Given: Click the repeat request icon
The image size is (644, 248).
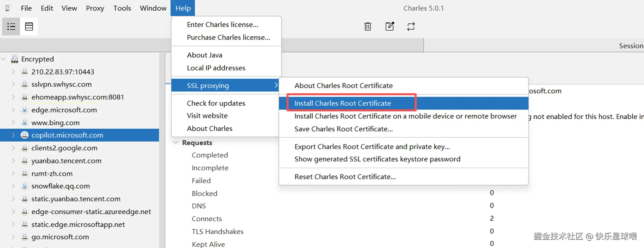Looking at the screenshot, I should click(411, 26).
